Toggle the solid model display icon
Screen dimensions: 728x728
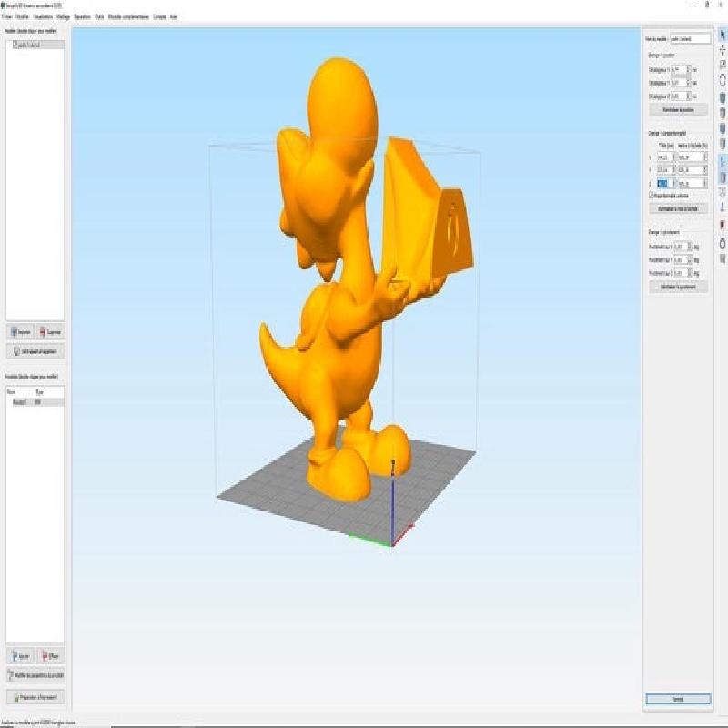pyautogui.click(x=722, y=177)
